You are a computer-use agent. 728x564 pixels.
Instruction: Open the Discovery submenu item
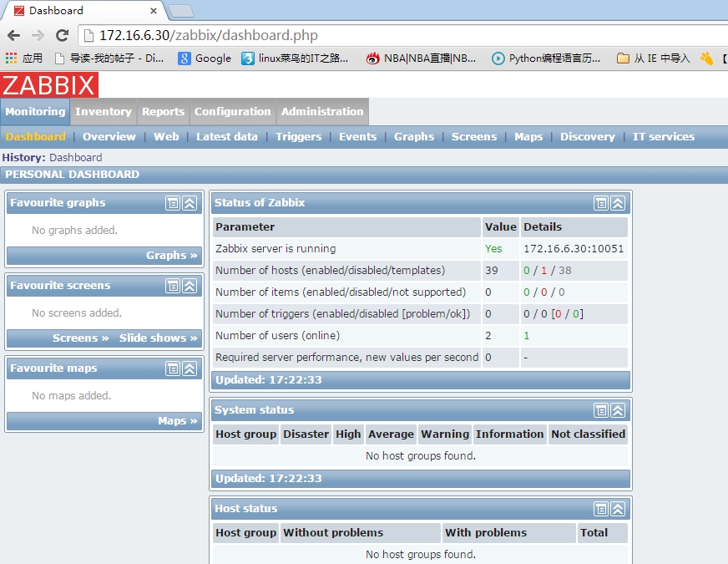point(587,136)
